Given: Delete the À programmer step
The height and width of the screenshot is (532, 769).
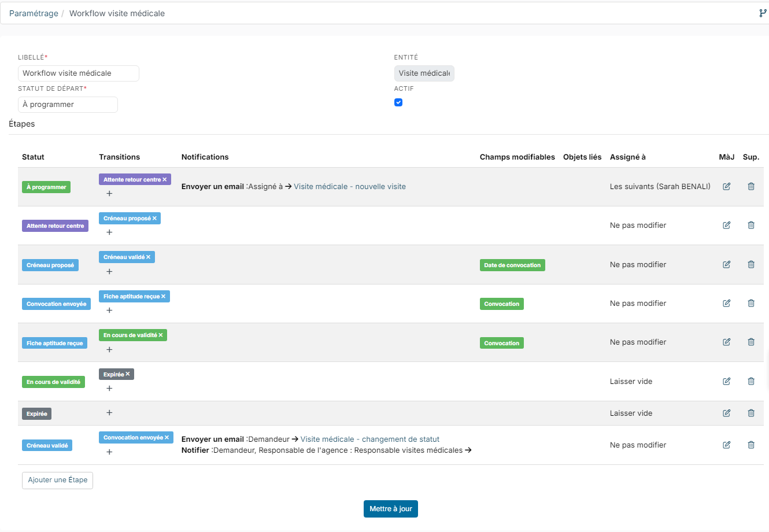Looking at the screenshot, I should (x=751, y=186).
